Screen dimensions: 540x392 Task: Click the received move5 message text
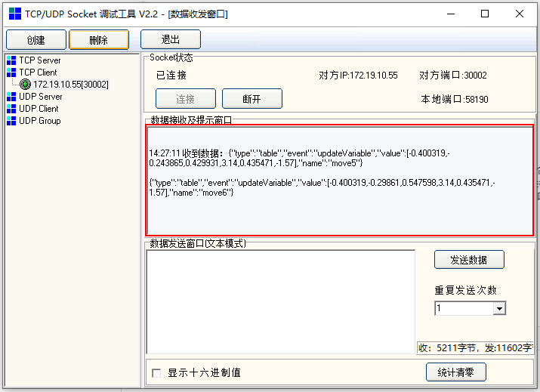(299, 158)
